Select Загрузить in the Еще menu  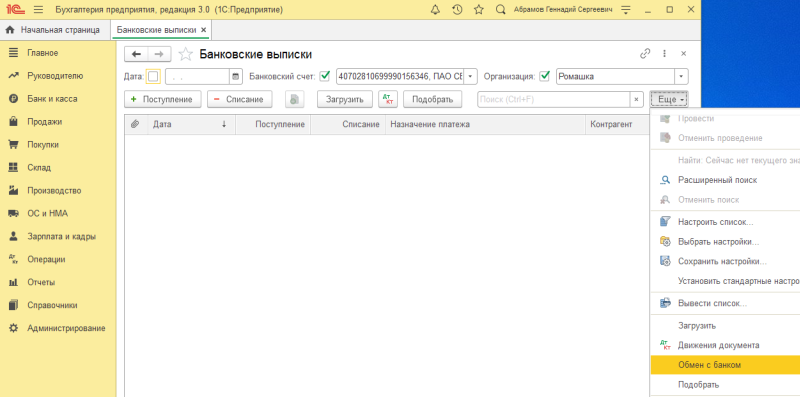pyautogui.click(x=725, y=326)
